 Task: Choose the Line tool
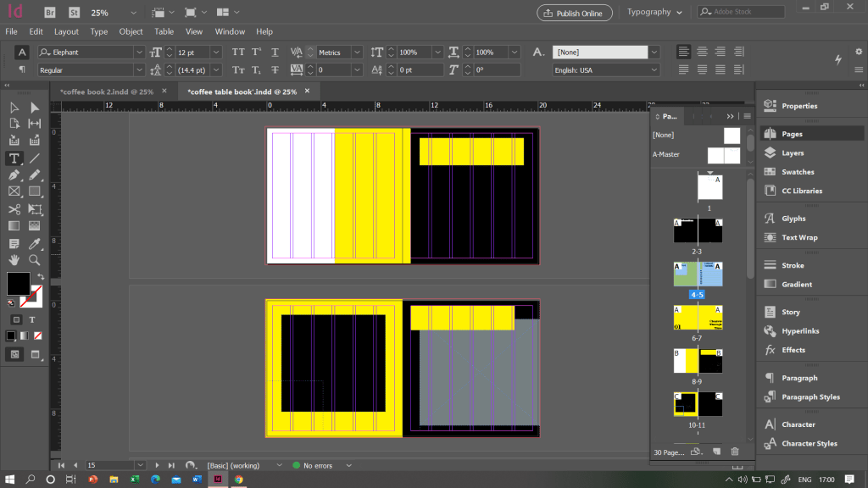pos(35,158)
